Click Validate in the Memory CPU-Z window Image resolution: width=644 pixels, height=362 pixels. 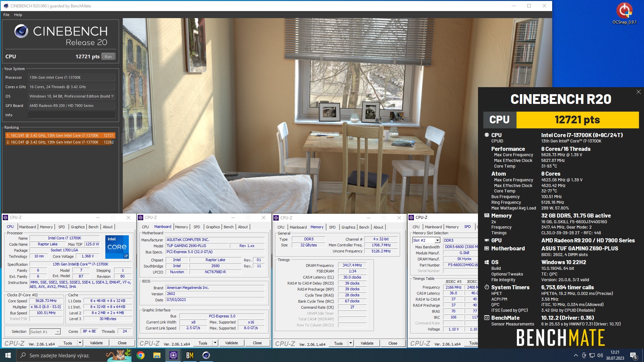pos(367,343)
